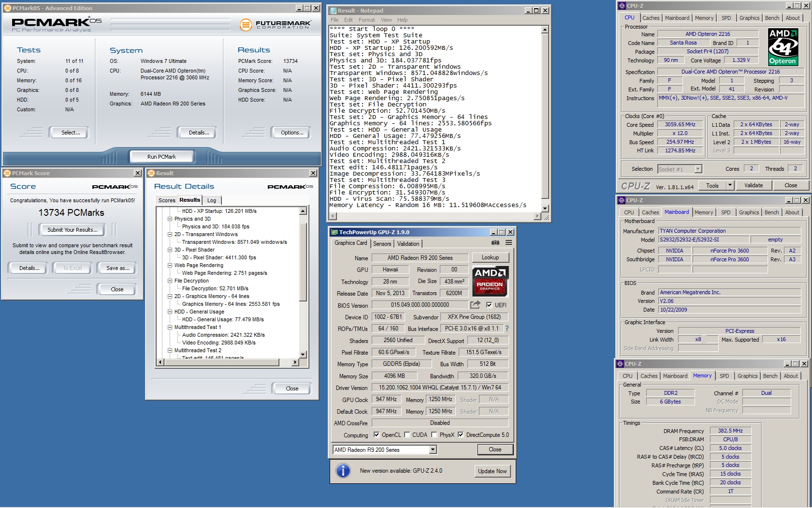Open the Sensors tab in GPU-Z
This screenshot has width=812, height=508.
[x=382, y=244]
